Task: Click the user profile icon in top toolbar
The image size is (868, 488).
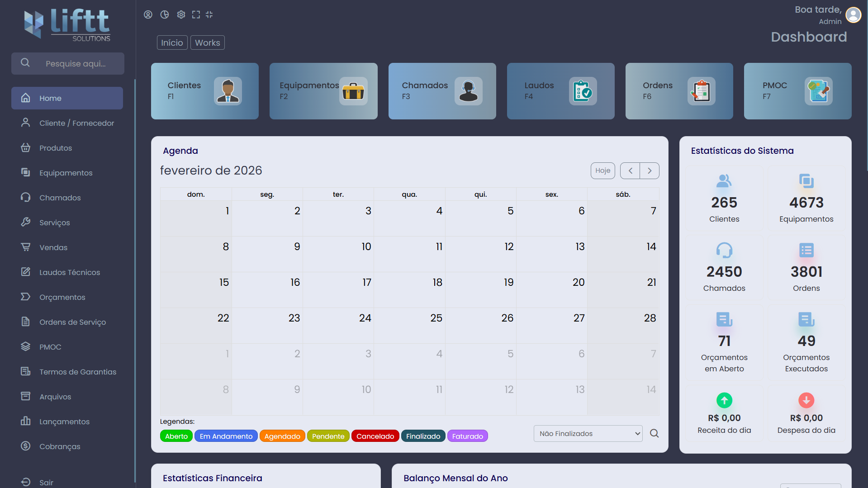Action: (148, 14)
